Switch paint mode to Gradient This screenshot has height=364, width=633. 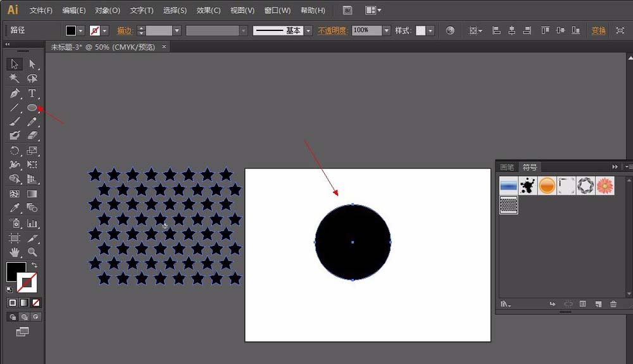24,303
